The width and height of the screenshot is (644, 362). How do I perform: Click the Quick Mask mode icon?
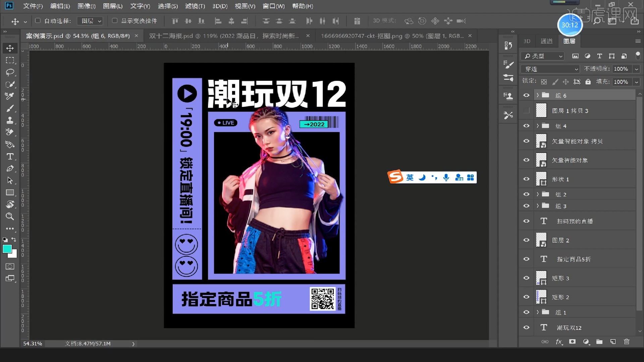pyautogui.click(x=10, y=266)
